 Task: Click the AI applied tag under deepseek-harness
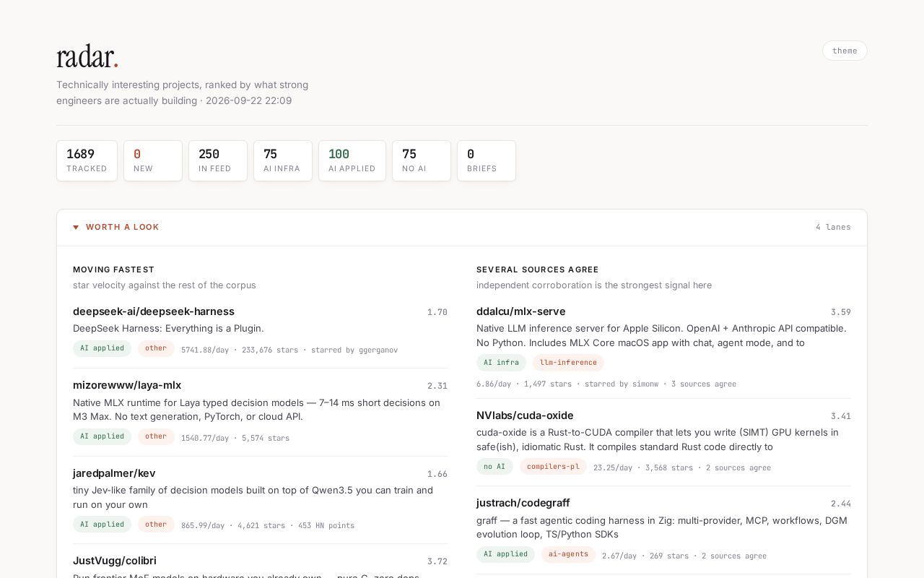click(x=102, y=348)
